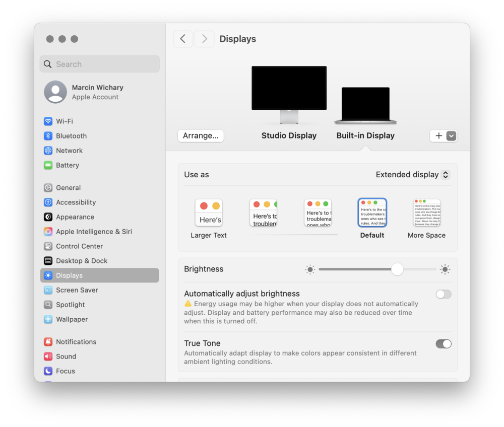Click the Displays sun icon in sidebar
Viewport: 504px width, 427px height.
click(x=48, y=275)
